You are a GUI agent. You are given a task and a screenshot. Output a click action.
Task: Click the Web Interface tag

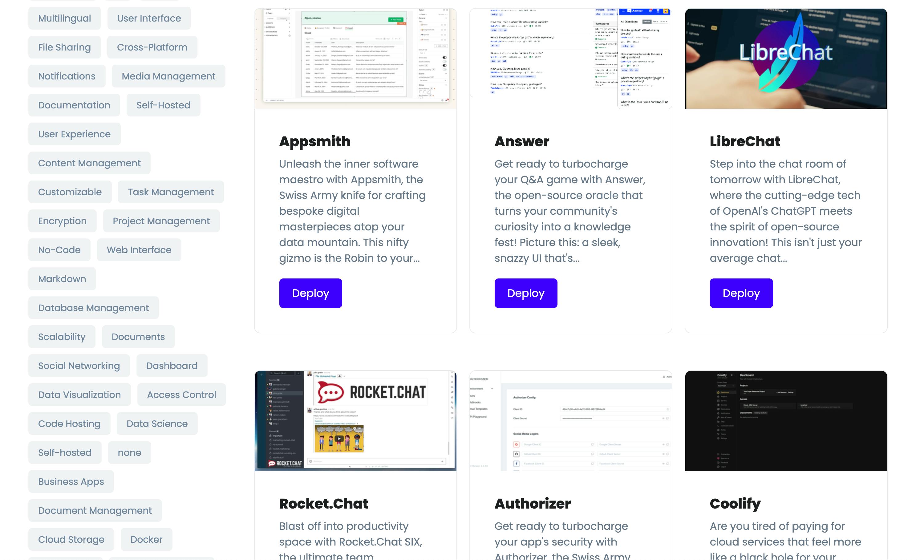click(139, 250)
